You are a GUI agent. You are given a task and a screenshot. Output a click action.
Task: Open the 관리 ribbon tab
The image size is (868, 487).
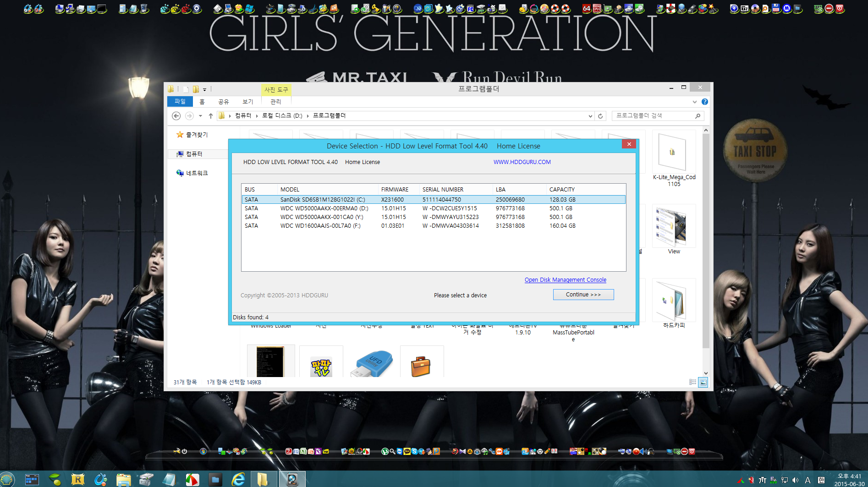coord(275,102)
